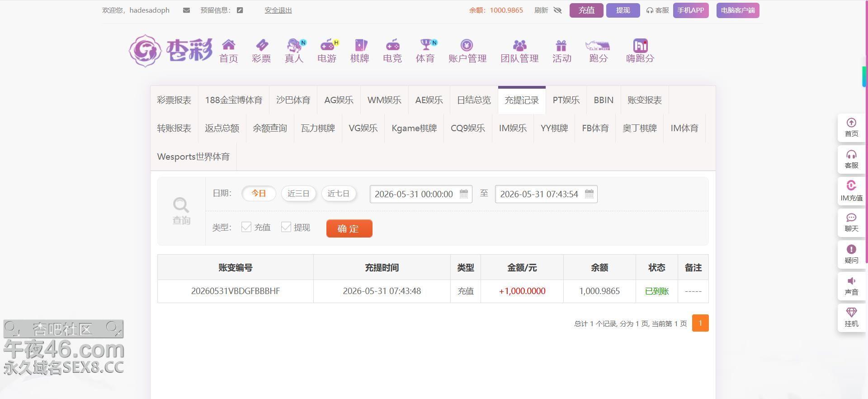Open 团队管理 team management icon

520,45
